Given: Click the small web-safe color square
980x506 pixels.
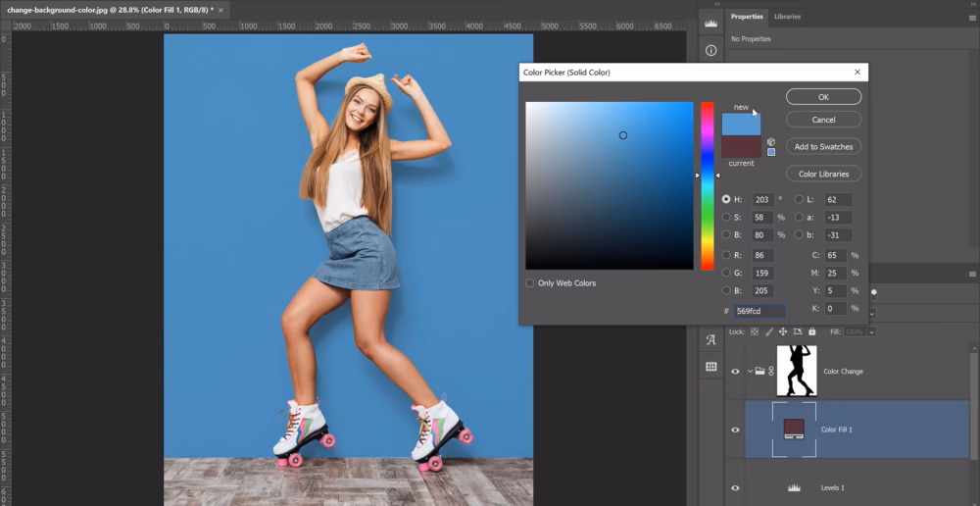Looking at the screenshot, I should tap(771, 152).
